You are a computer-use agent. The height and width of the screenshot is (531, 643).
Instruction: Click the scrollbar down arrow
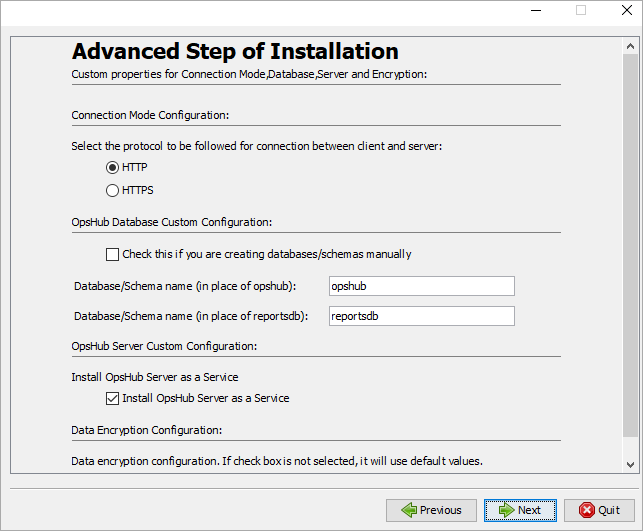coord(629,465)
